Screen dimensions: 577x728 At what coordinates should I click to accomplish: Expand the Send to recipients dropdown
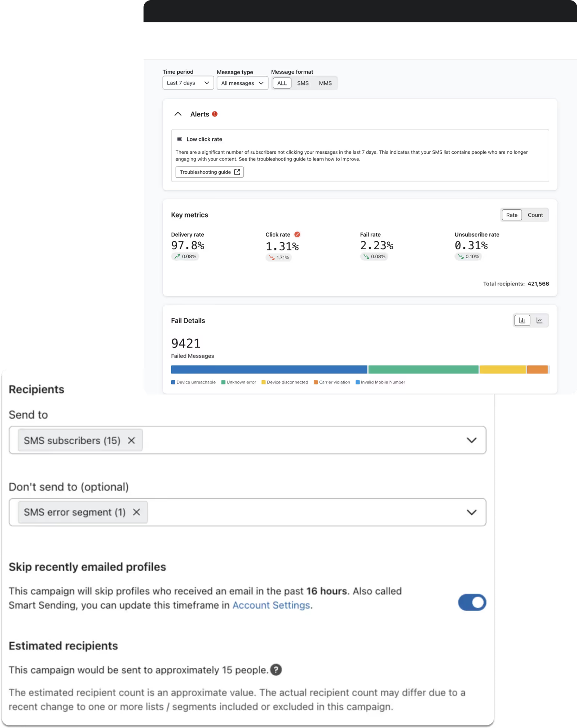472,440
